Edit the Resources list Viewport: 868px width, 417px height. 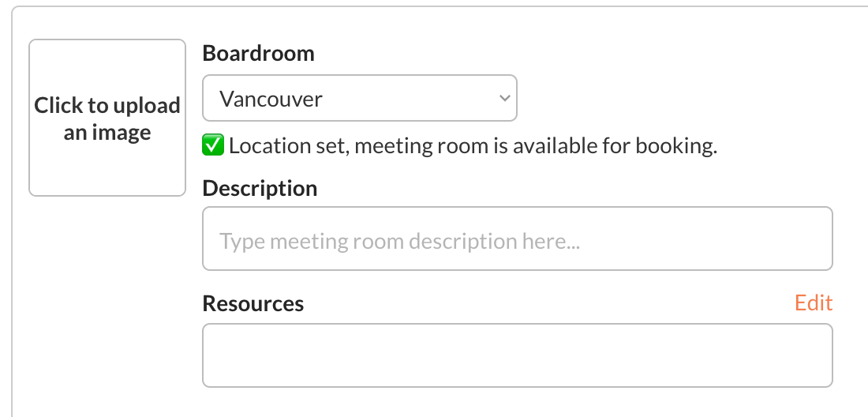[x=813, y=303]
